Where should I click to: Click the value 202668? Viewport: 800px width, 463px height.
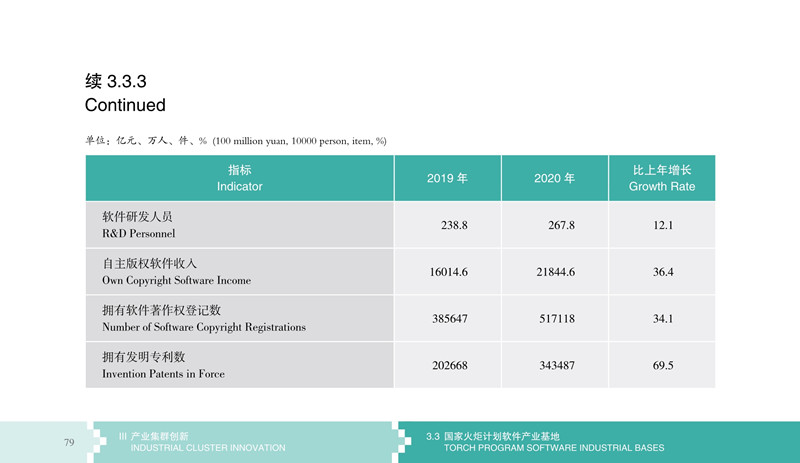(x=449, y=365)
